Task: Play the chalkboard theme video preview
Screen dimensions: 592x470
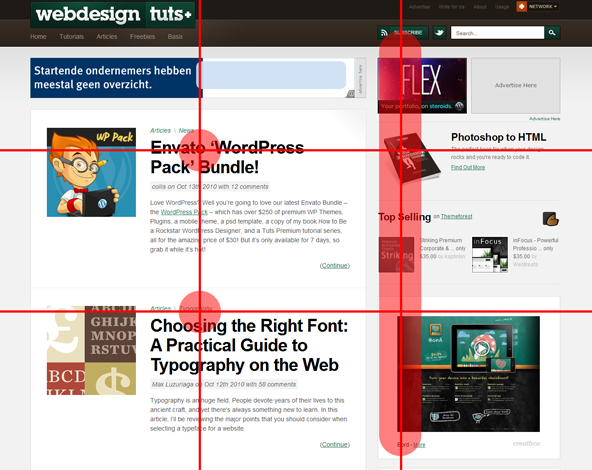Action: 480,348
